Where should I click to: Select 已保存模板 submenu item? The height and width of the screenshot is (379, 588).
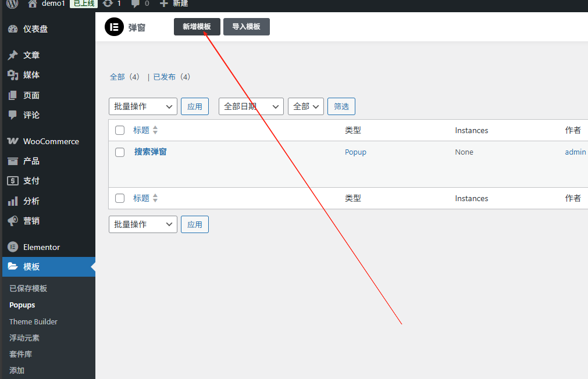pyautogui.click(x=28, y=288)
